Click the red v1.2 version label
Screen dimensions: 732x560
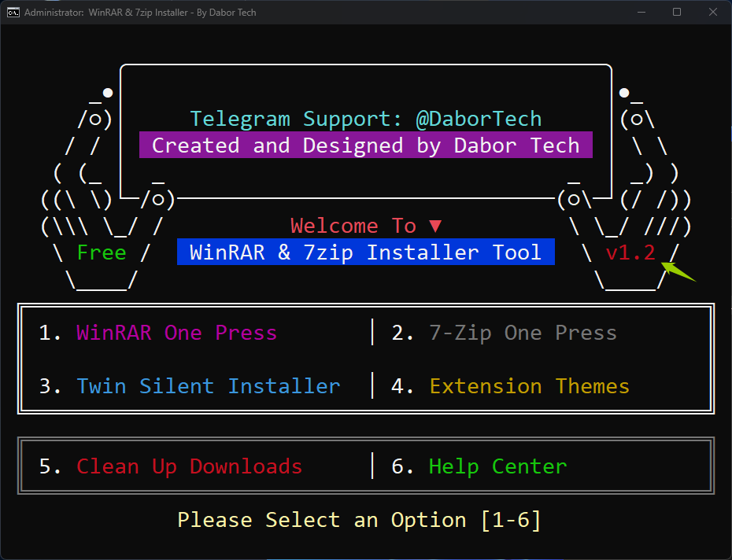630,252
